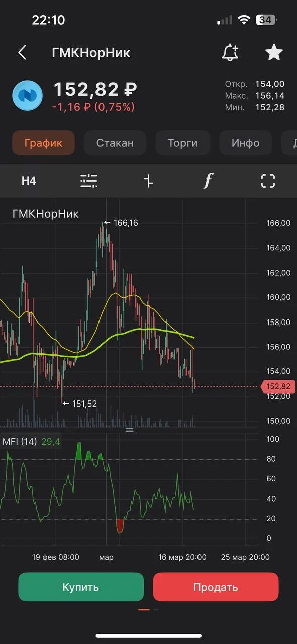Screen dimensions: 297x644
Task: Tap the 160,00 price axis label
Action: coord(278,297)
